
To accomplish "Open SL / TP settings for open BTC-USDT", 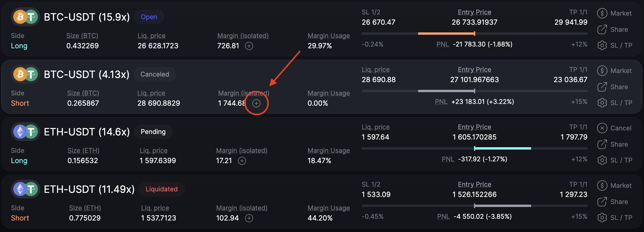I will coord(615,45).
